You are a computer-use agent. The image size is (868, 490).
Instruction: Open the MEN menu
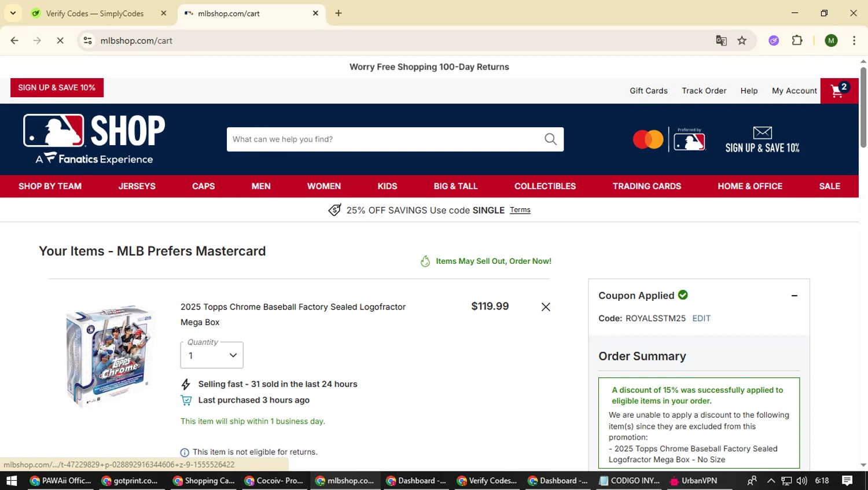pos(261,186)
